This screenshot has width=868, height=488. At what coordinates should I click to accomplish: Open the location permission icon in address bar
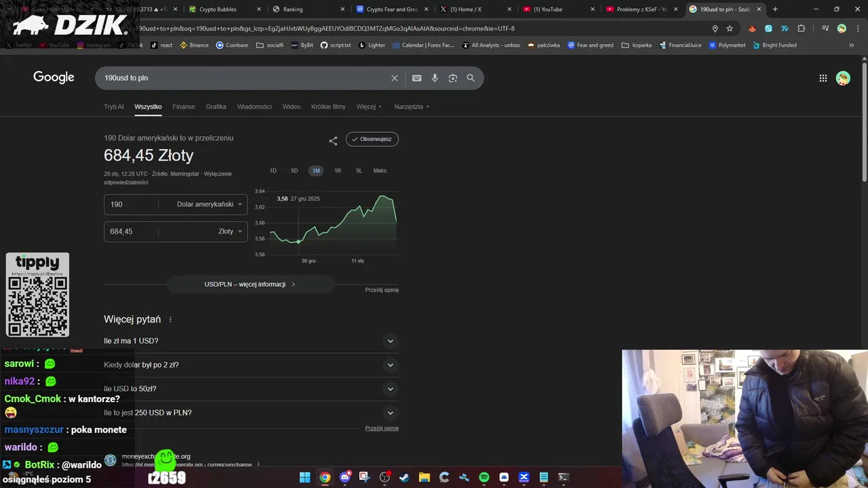pyautogui.click(x=715, y=28)
